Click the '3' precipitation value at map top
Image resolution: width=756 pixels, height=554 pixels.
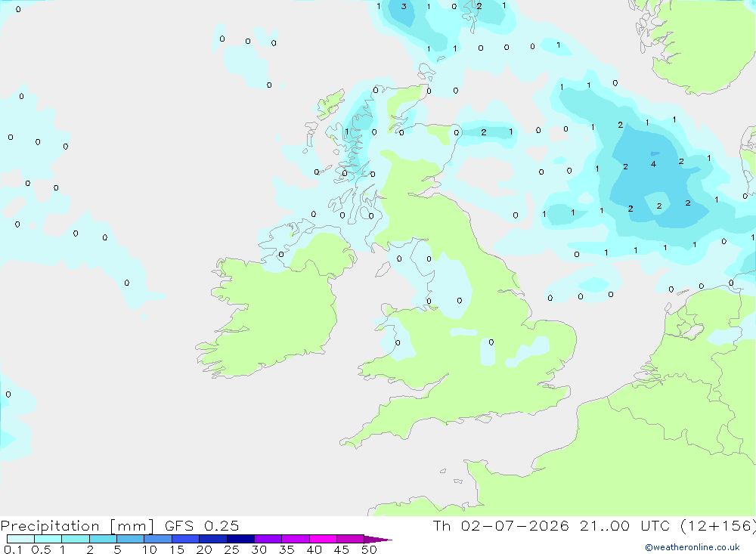pyautogui.click(x=404, y=6)
